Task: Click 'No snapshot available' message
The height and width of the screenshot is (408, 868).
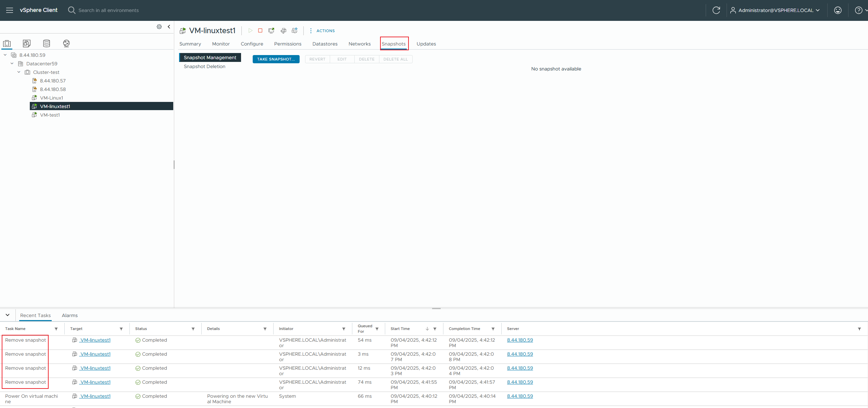Action: tap(556, 69)
